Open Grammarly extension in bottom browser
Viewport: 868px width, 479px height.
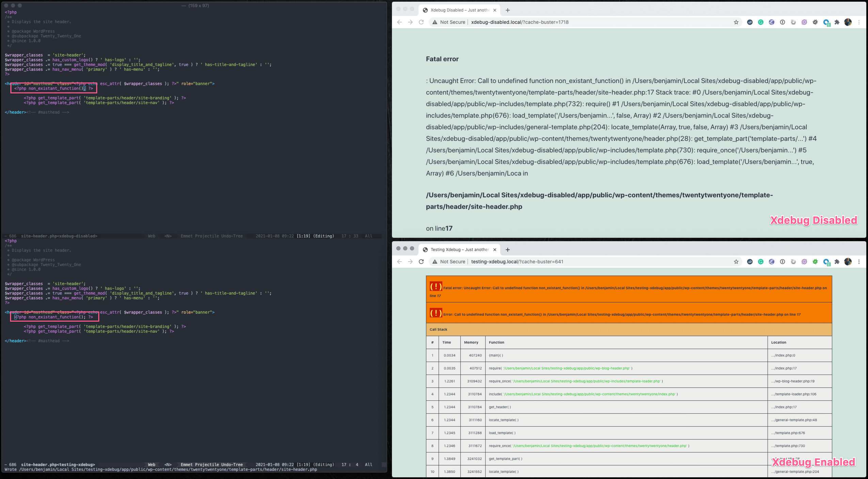click(760, 262)
